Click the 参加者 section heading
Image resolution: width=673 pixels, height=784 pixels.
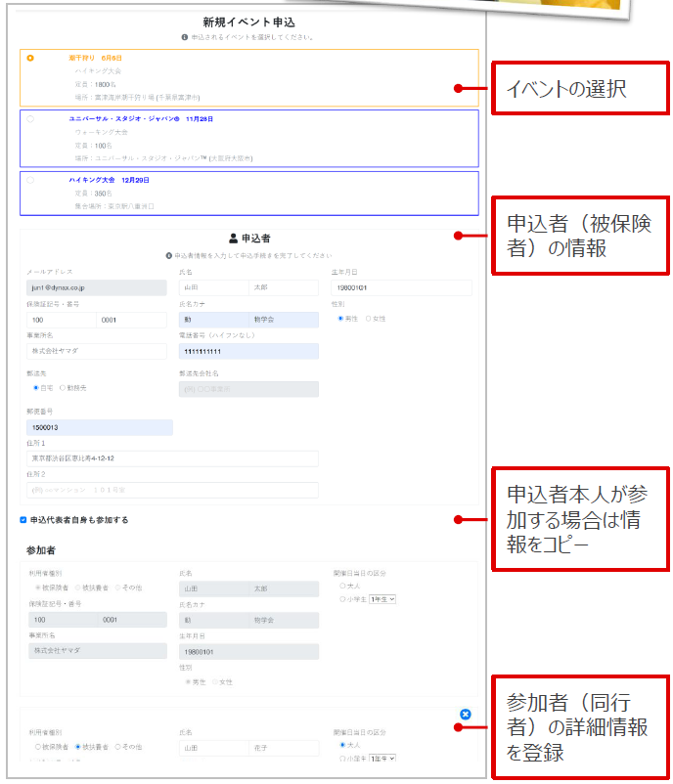pyautogui.click(x=41, y=550)
